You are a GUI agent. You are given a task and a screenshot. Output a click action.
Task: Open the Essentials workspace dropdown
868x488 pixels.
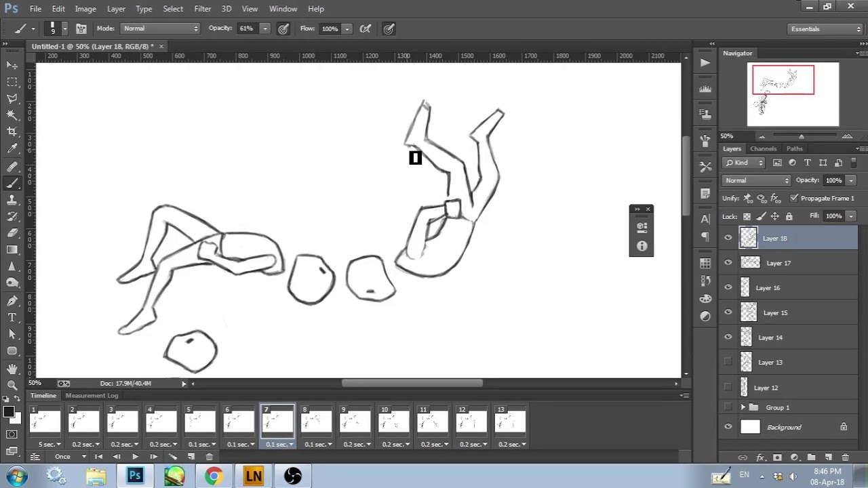coord(825,28)
